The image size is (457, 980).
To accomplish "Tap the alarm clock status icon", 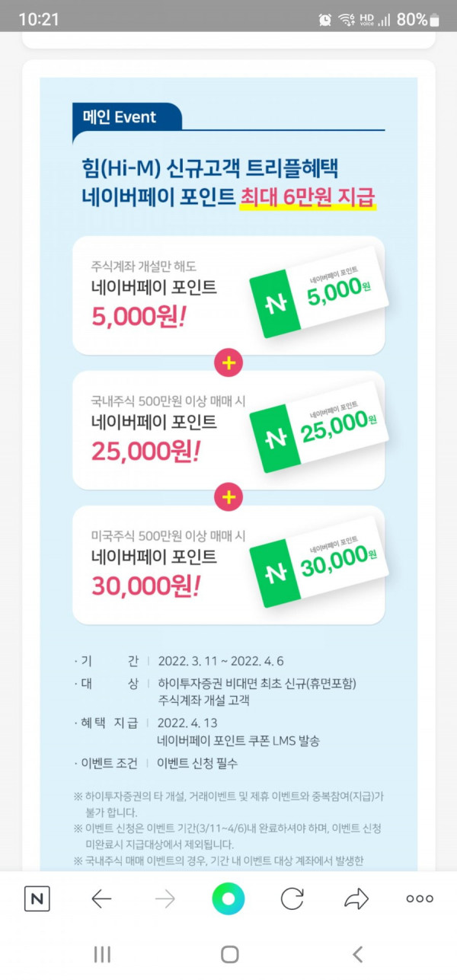I will pos(325,20).
